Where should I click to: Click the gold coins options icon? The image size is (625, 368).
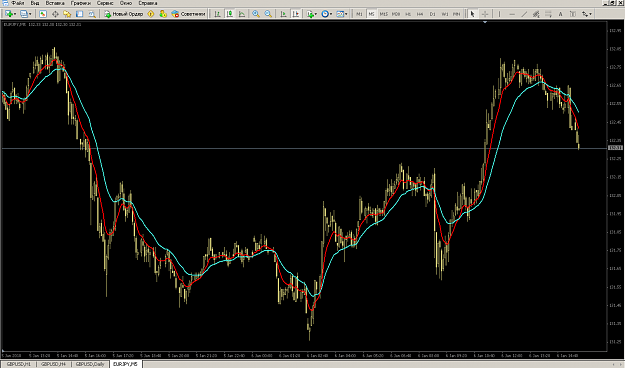click(163, 14)
